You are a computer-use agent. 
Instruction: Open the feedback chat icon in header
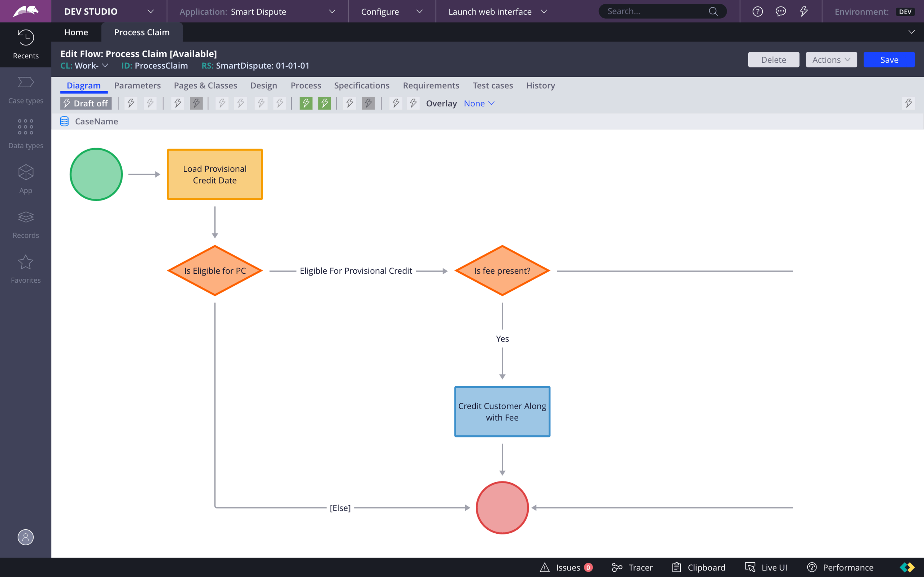point(781,12)
